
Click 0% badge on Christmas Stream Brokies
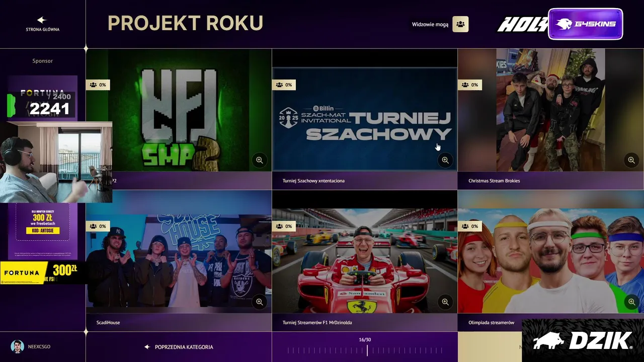tap(470, 85)
